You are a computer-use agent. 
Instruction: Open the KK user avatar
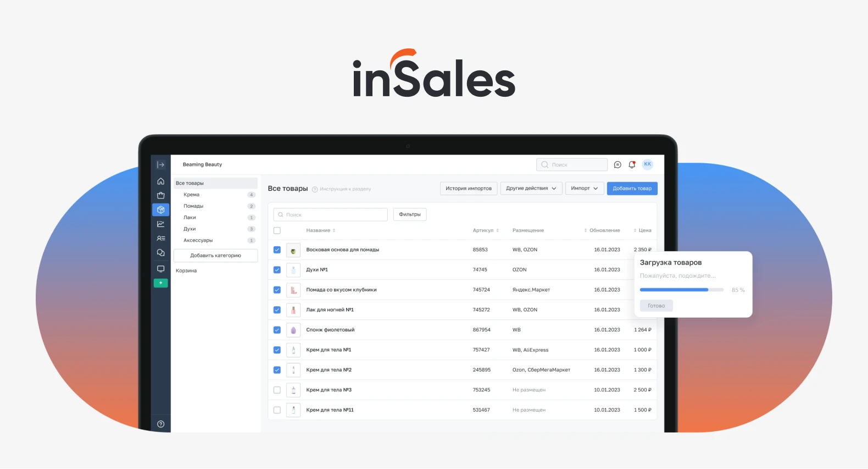[x=648, y=164]
